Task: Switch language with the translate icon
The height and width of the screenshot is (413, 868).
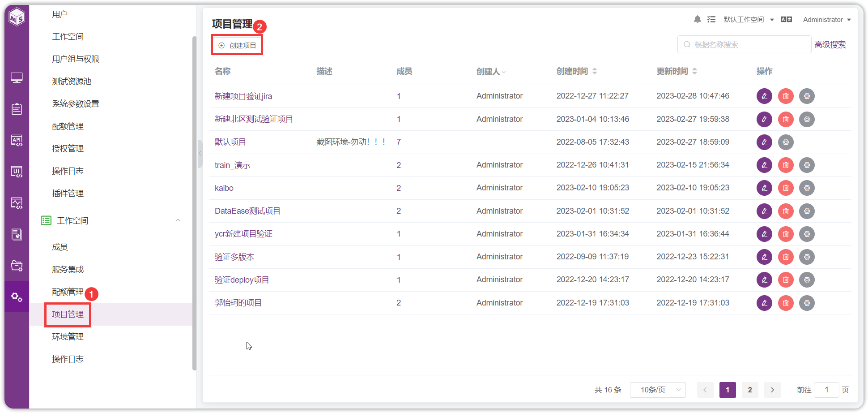Action: [786, 19]
